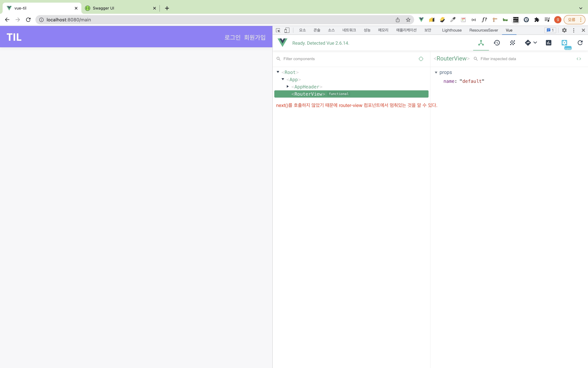Screen dimensions: 588x368
Task: Switch to the Lighthouse DevTools tab
Action: click(x=452, y=30)
